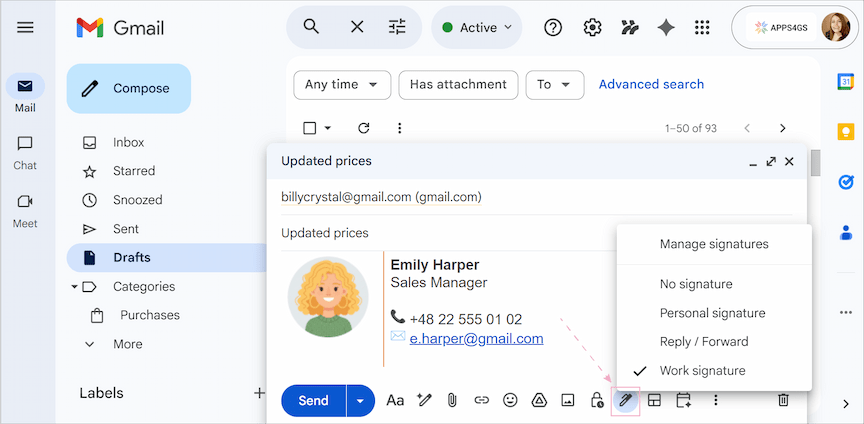Choose Work signature in the menu
This screenshot has height=424, width=864.
714,371
